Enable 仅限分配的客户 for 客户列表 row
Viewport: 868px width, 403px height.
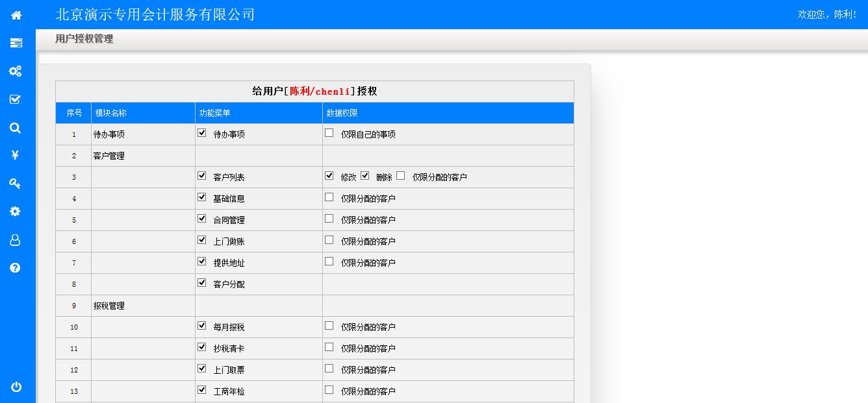coord(401,176)
